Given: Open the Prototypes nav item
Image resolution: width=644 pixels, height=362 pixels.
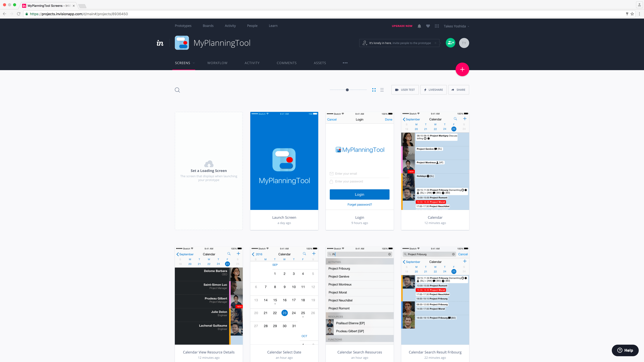Looking at the screenshot, I should tap(183, 26).
